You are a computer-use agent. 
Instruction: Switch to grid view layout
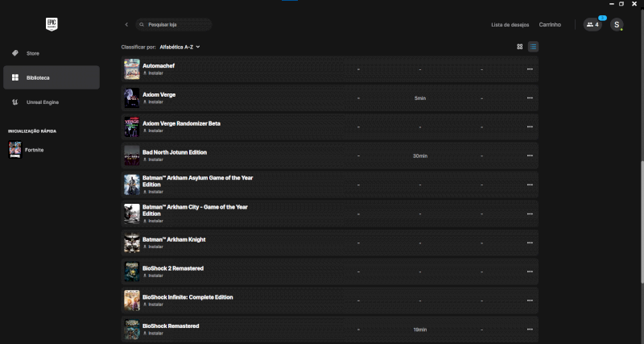coord(520,47)
